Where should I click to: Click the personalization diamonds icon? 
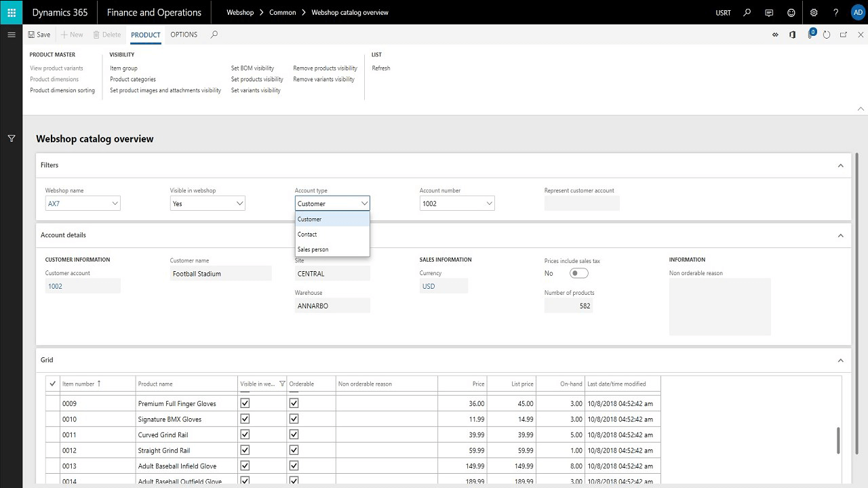pos(775,35)
